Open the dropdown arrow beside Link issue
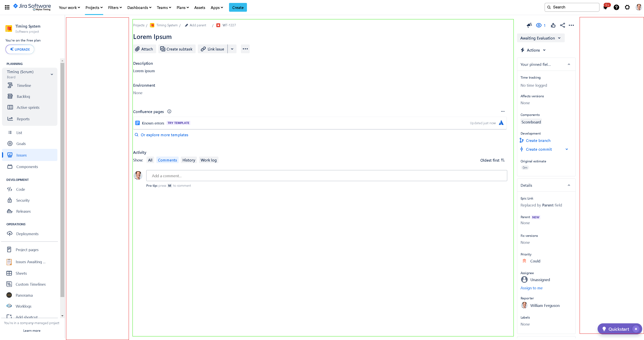 (x=232, y=49)
